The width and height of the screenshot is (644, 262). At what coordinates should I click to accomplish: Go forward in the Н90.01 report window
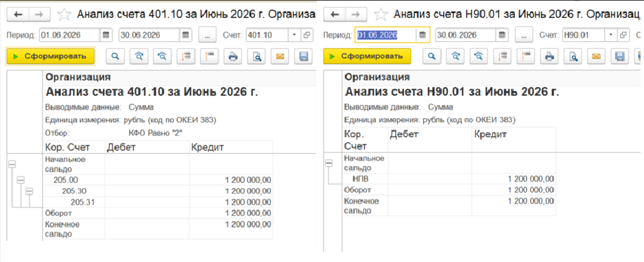coord(356,15)
